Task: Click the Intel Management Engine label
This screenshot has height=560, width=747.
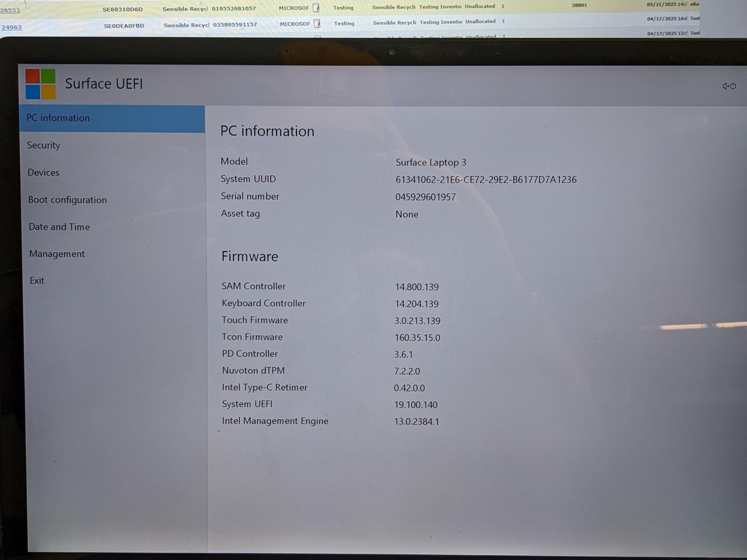Action: 275,421
